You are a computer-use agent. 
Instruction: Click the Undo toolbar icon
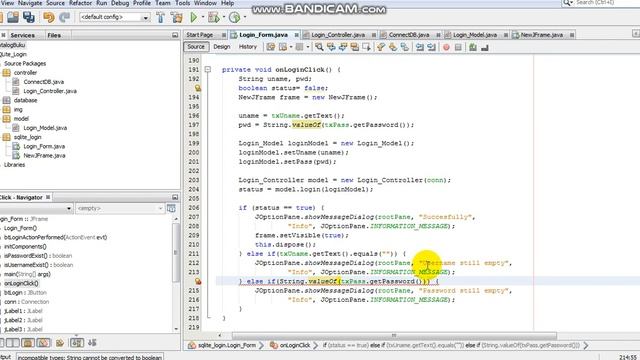tap(49, 17)
